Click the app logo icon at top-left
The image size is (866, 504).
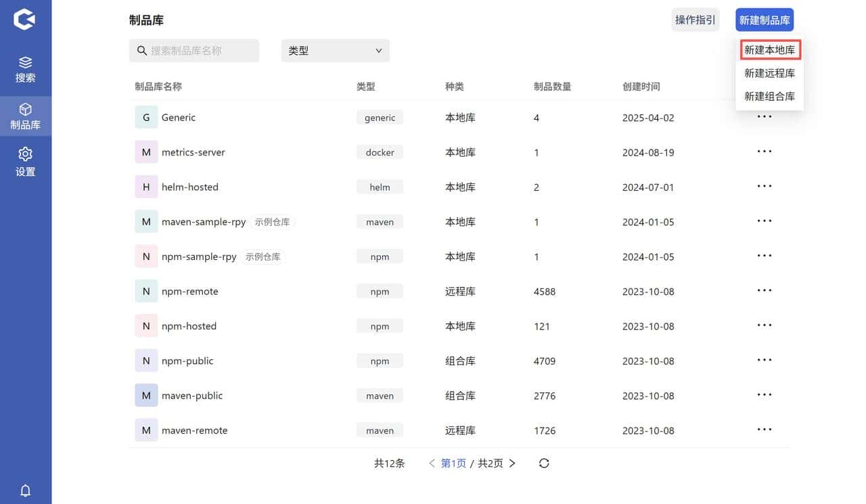click(x=26, y=19)
